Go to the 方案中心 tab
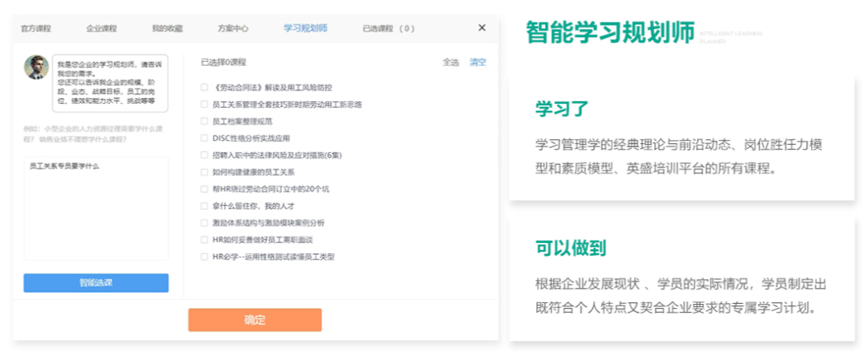This screenshot has width=868, height=353. pos(233,28)
